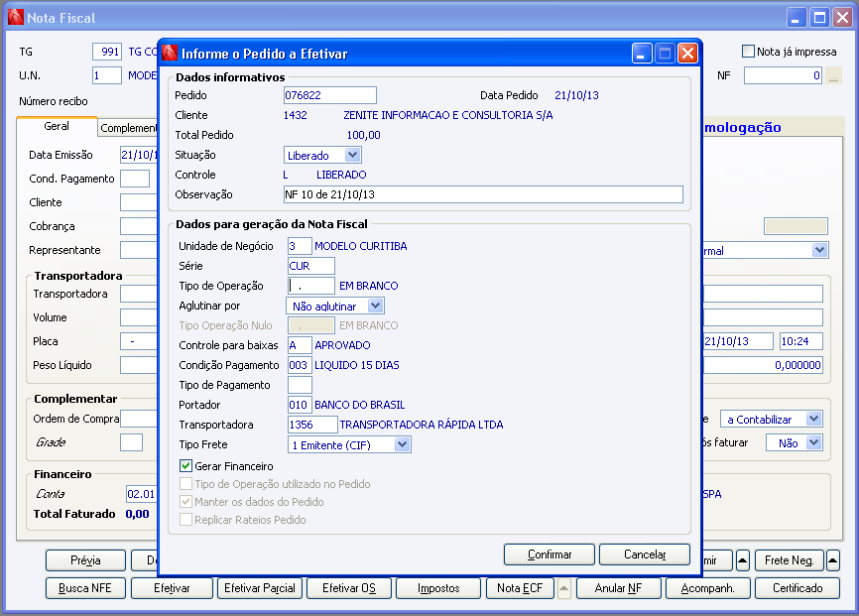Screen dimensions: 859x616
Task: Click the Observação text field
Action: [x=483, y=194]
